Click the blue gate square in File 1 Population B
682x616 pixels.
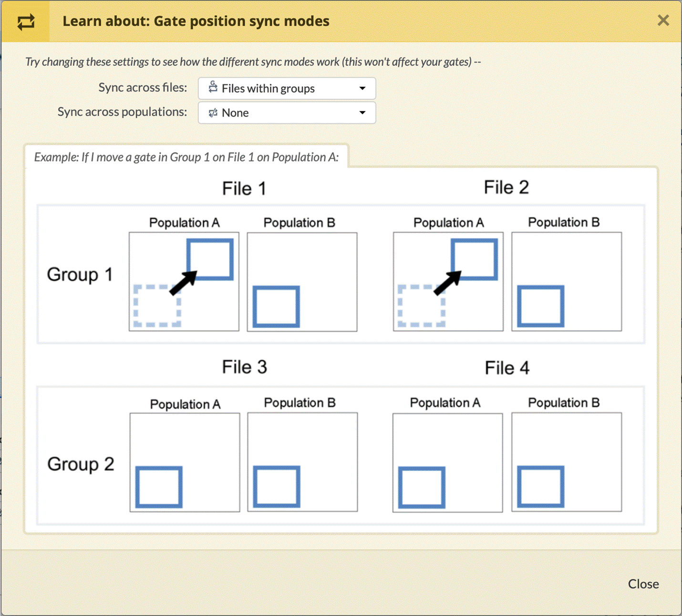[276, 307]
